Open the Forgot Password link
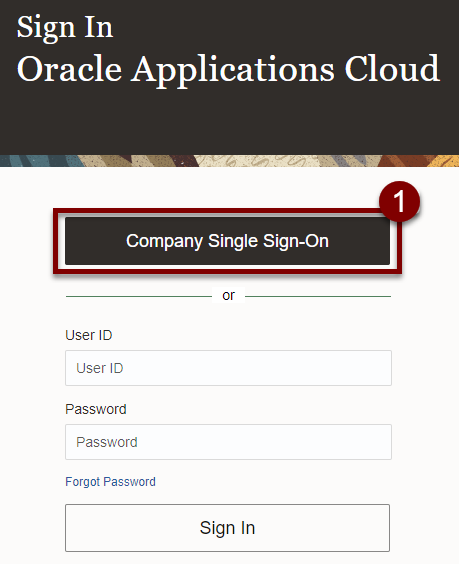459x564 pixels. [x=110, y=482]
